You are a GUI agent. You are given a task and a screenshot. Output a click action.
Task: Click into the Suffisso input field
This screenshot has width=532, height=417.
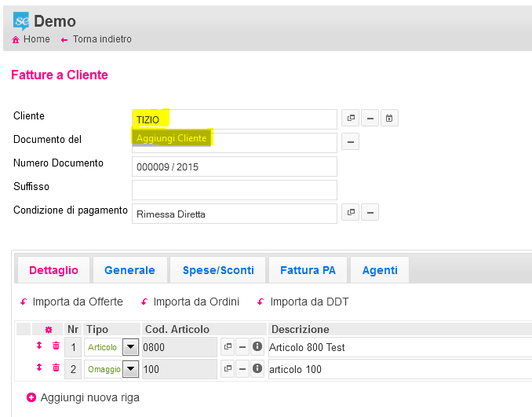234,190
